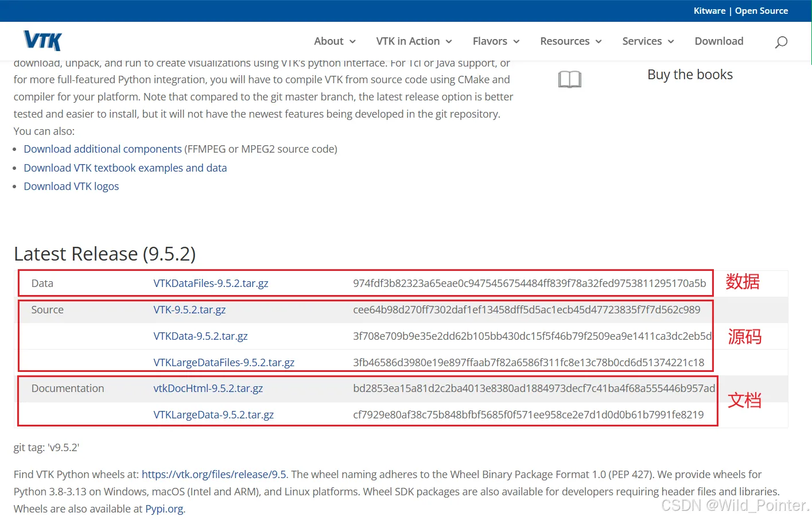Click the VTK logo
This screenshot has height=520, width=812.
pos(42,41)
